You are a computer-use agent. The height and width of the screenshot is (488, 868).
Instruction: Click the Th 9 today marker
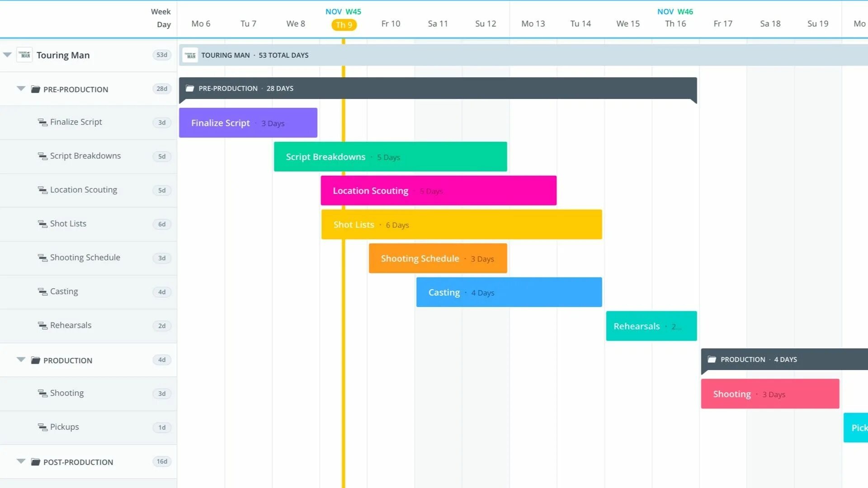coord(344,25)
